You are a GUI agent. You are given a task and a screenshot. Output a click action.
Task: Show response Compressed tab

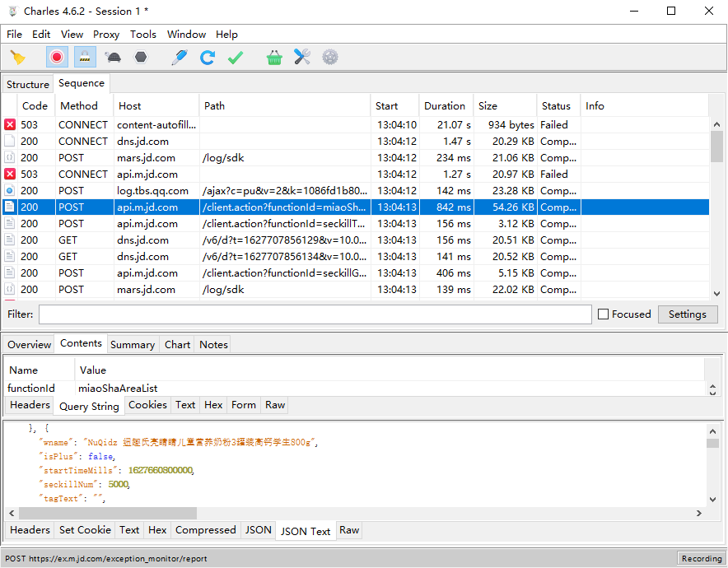[x=206, y=530]
